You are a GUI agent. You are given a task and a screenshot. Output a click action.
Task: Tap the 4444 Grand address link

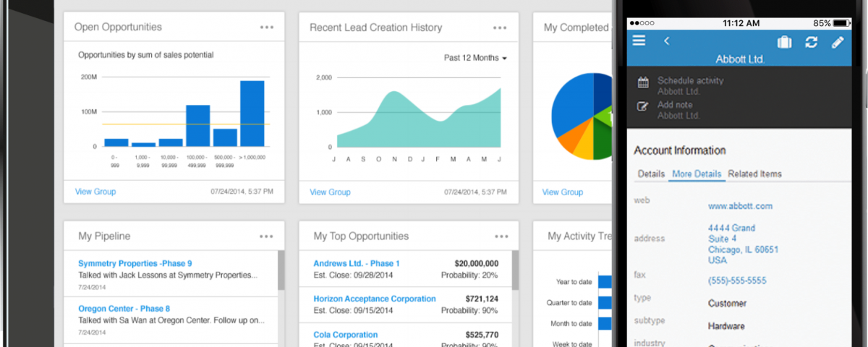point(743,244)
